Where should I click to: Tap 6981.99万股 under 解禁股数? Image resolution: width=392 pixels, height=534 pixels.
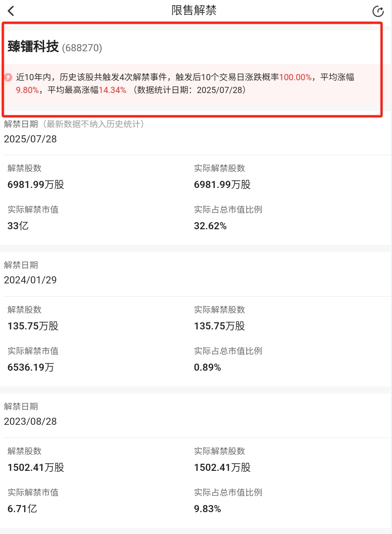pyautogui.click(x=36, y=185)
